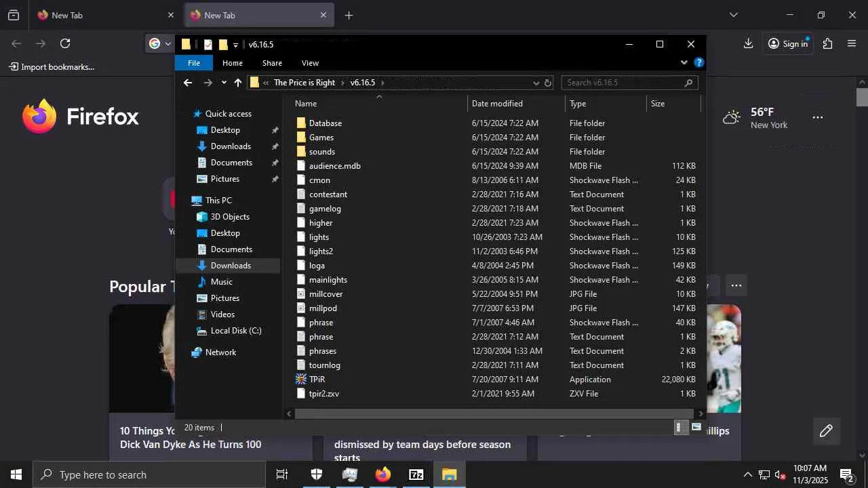Select the sounds folder icon
868x488 pixels.
(301, 152)
